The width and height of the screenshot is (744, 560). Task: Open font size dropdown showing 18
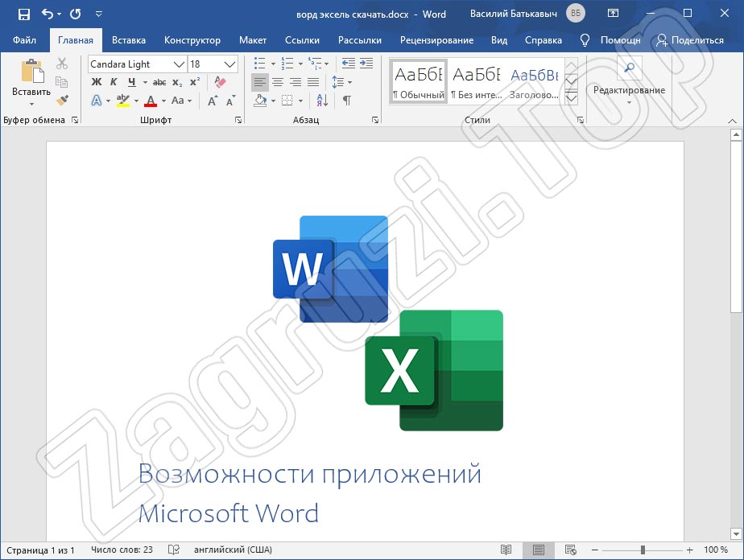[x=229, y=64]
